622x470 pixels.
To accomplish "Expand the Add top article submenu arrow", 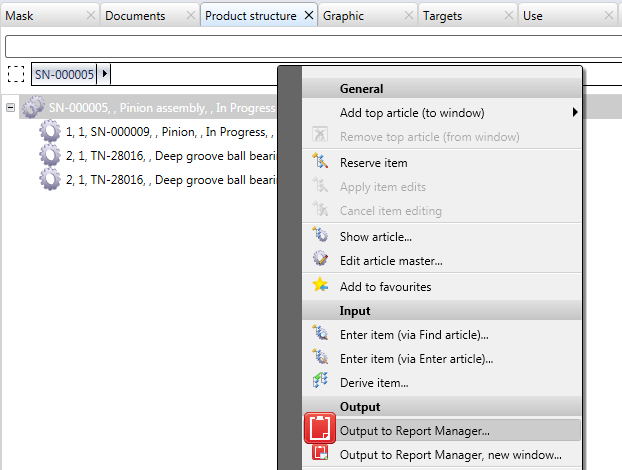I will [x=575, y=112].
